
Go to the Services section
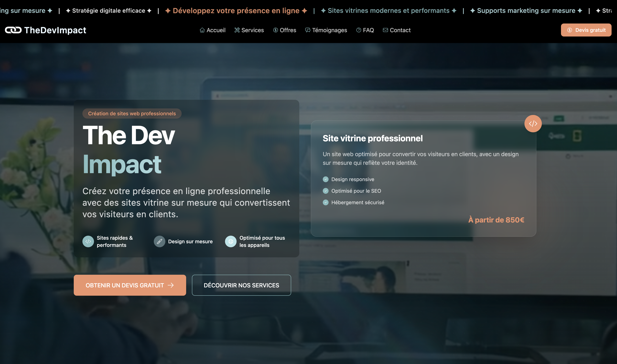pyautogui.click(x=249, y=30)
